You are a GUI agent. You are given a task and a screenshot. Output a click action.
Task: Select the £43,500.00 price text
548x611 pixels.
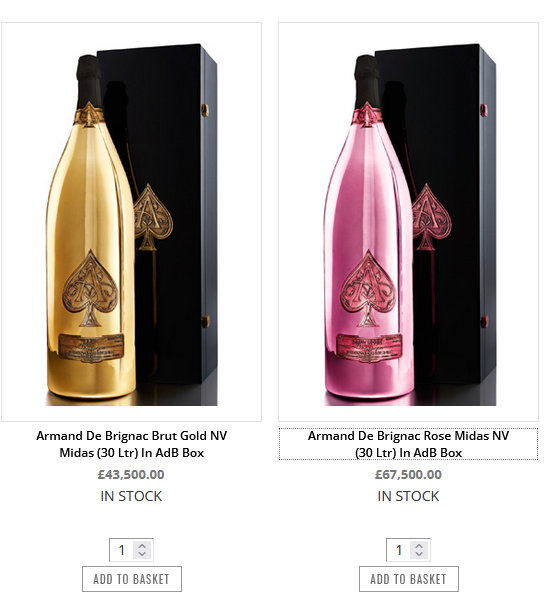(x=131, y=474)
